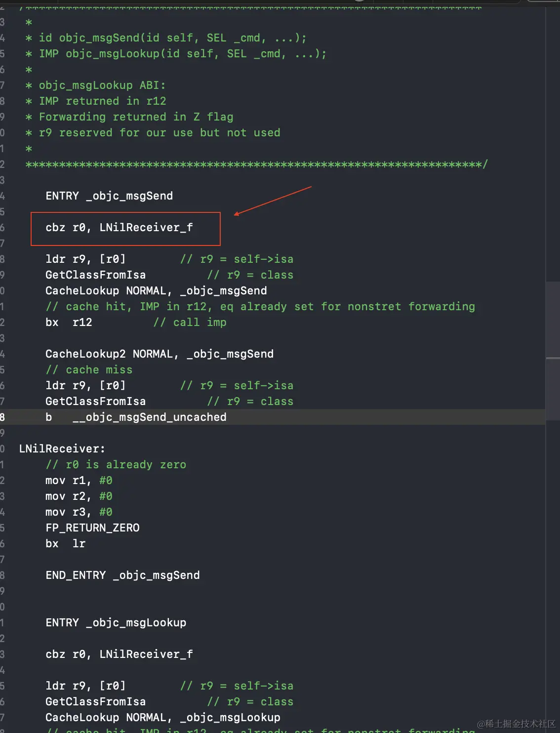The image size is (560, 733).
Task: Click the "// cache miss" comment
Action: [x=89, y=370]
